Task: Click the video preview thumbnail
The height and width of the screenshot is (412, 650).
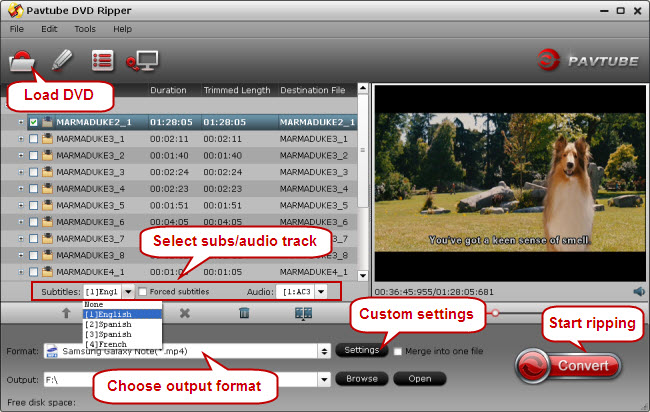Action: click(510, 182)
